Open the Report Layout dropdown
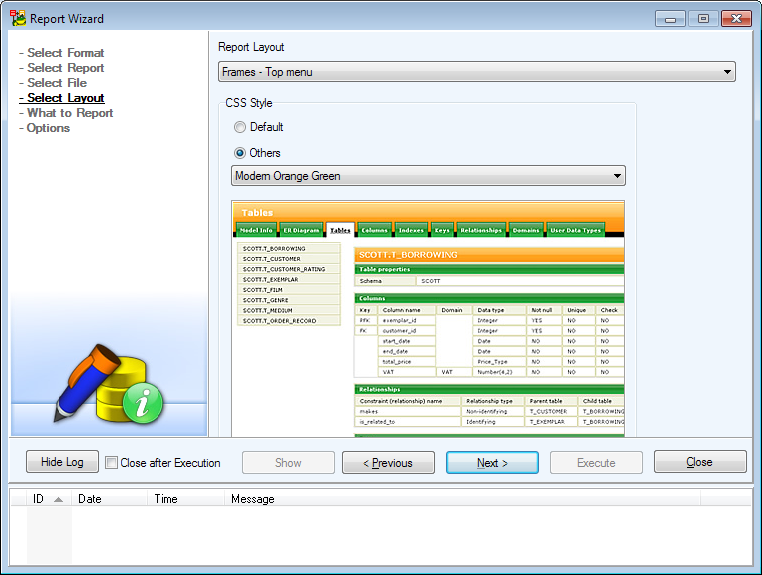The image size is (762, 575). tap(477, 72)
